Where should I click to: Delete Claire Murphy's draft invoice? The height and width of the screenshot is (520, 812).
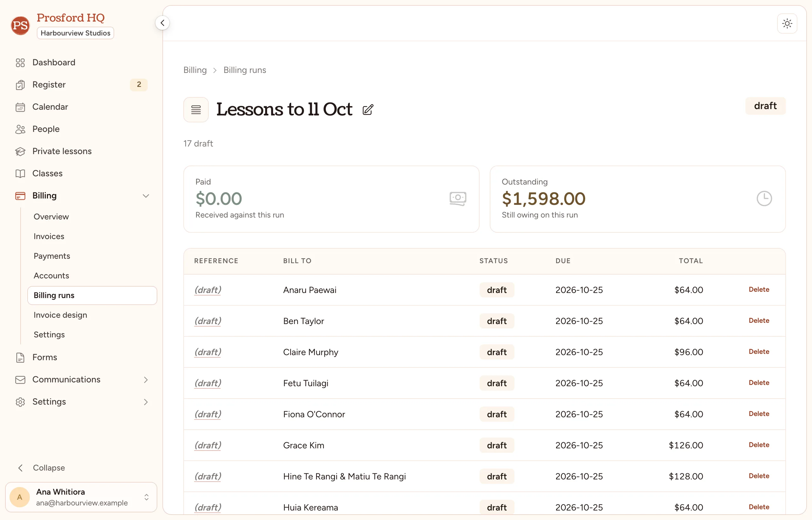[x=759, y=352]
